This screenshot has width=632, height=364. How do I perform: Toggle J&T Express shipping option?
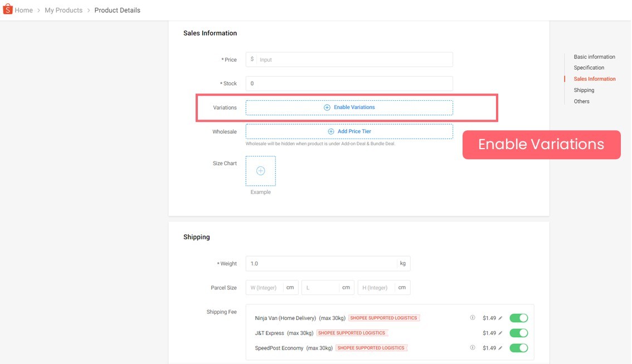pyautogui.click(x=519, y=333)
